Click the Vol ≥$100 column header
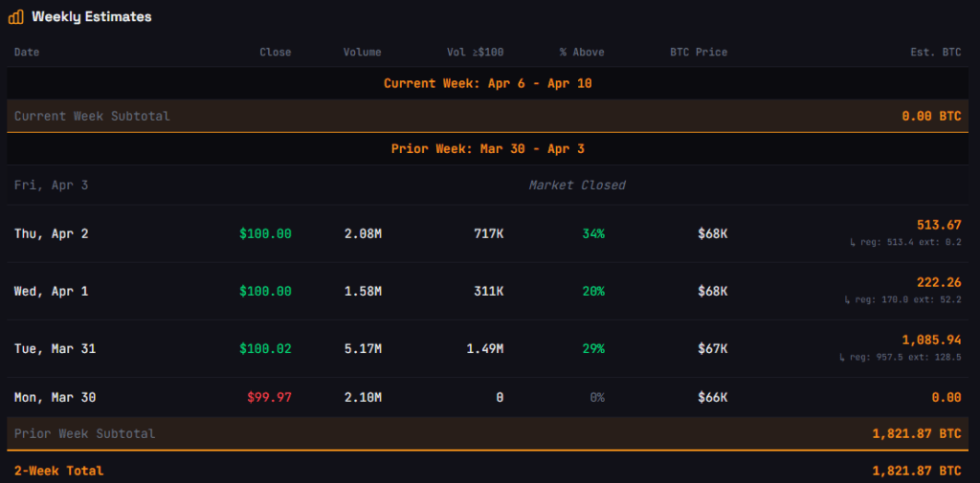The image size is (980, 483). (x=475, y=52)
